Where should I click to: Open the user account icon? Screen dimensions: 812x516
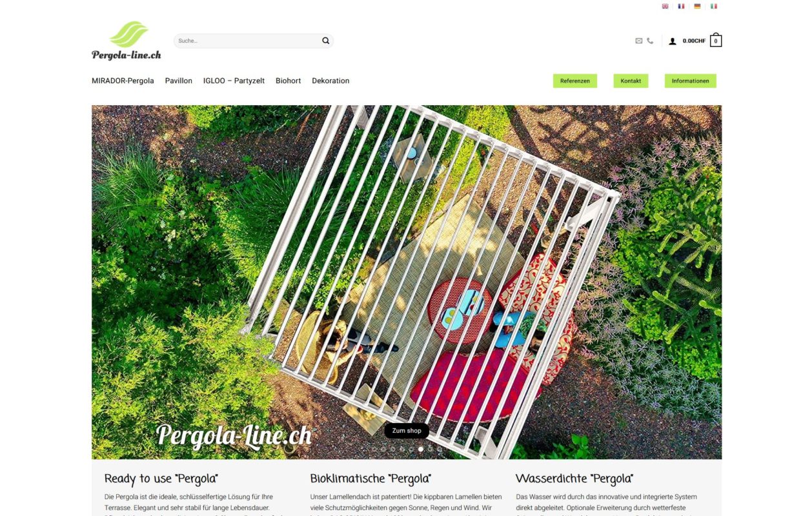point(673,41)
